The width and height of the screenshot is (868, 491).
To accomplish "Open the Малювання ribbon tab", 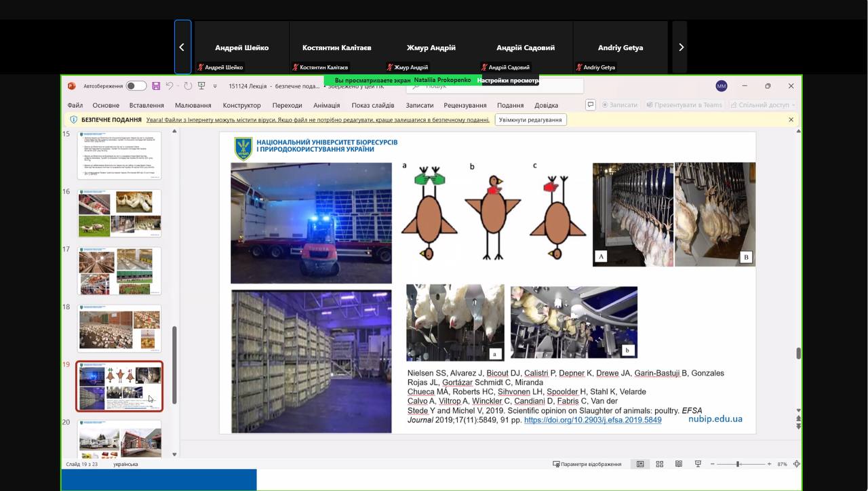I will coord(193,105).
